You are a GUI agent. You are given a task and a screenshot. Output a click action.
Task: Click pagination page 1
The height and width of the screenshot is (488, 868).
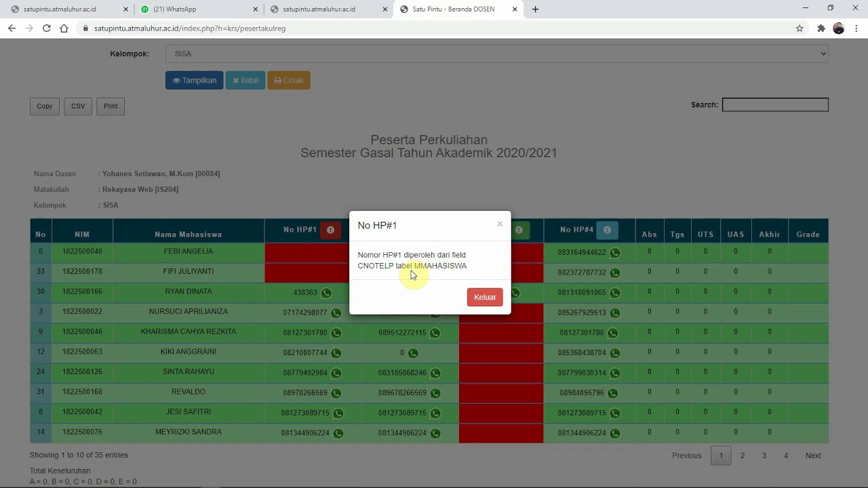point(721,455)
